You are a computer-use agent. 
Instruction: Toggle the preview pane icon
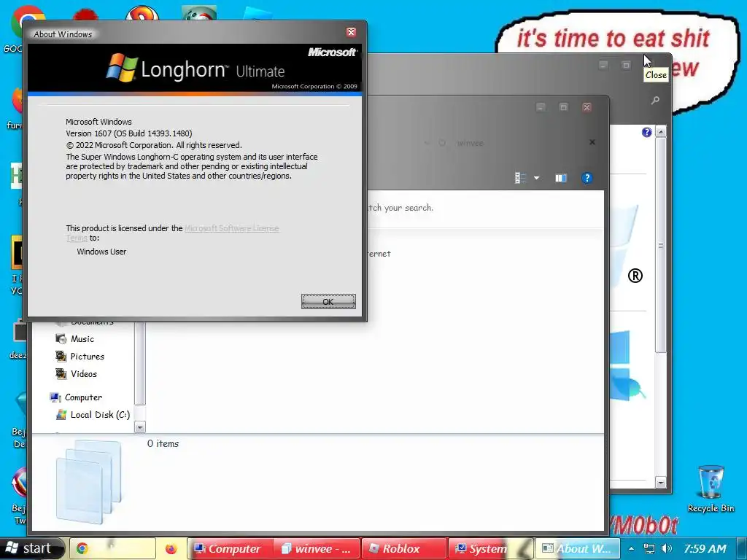561,178
